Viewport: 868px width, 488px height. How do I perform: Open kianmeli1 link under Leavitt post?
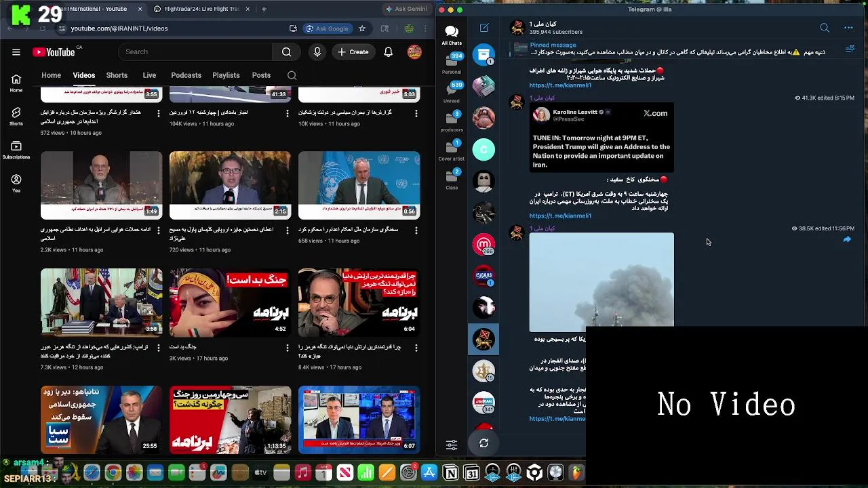point(560,216)
